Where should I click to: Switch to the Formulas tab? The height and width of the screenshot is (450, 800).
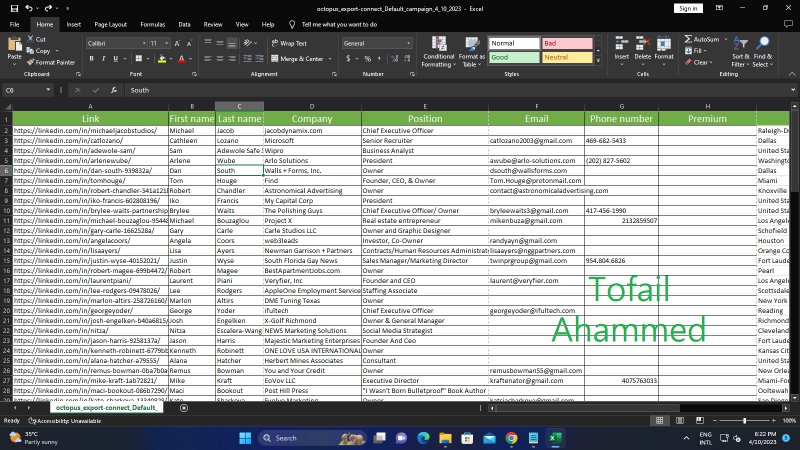tap(153, 24)
